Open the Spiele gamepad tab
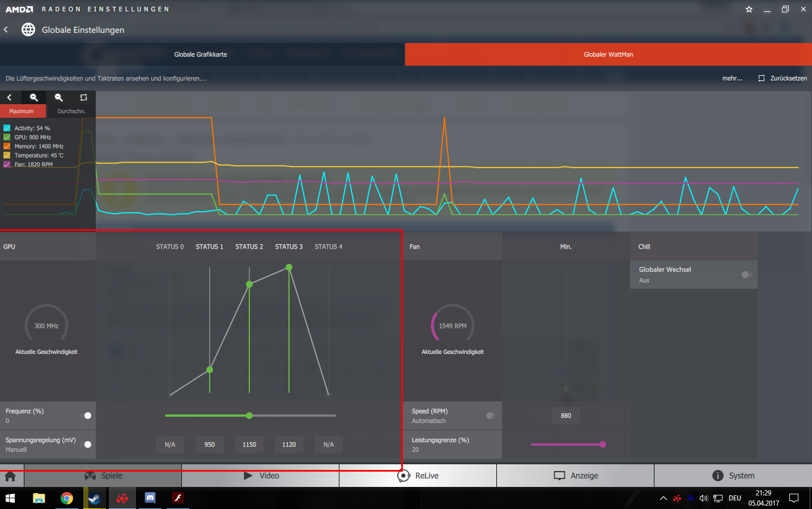Screen dimensions: 812x509 [x=103, y=476]
